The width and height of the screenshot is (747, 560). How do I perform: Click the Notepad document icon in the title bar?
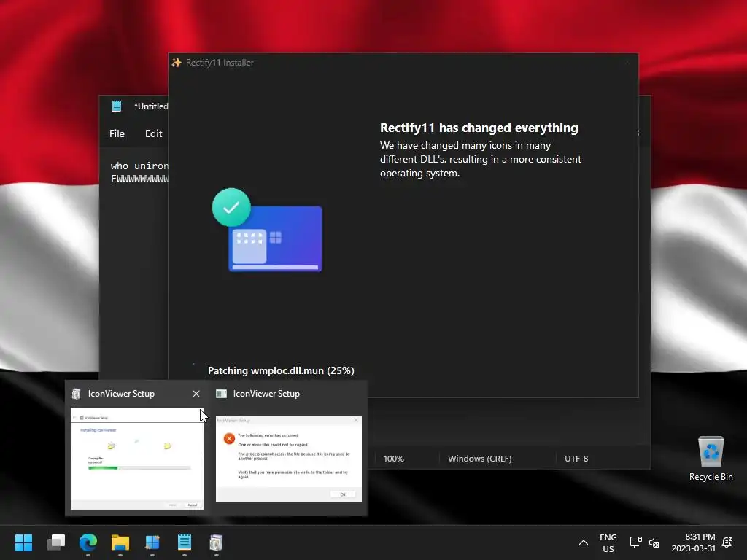click(117, 106)
